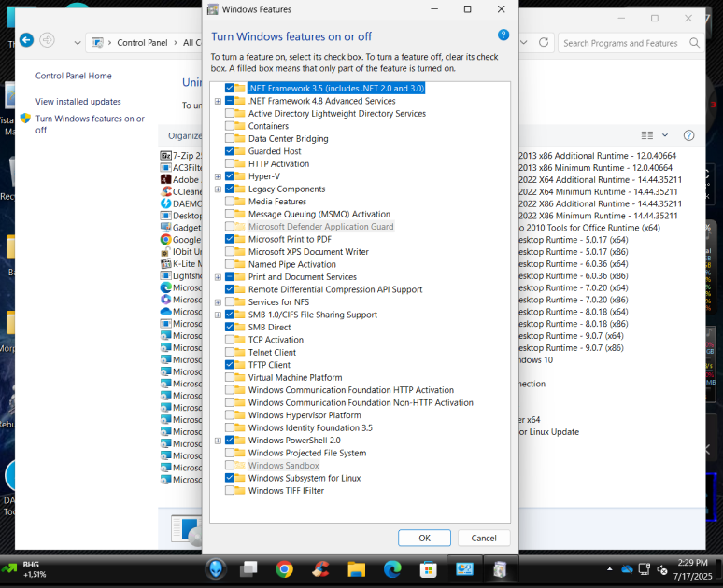Enable Telnet Client checkbox
The width and height of the screenshot is (723, 588).
tap(230, 352)
